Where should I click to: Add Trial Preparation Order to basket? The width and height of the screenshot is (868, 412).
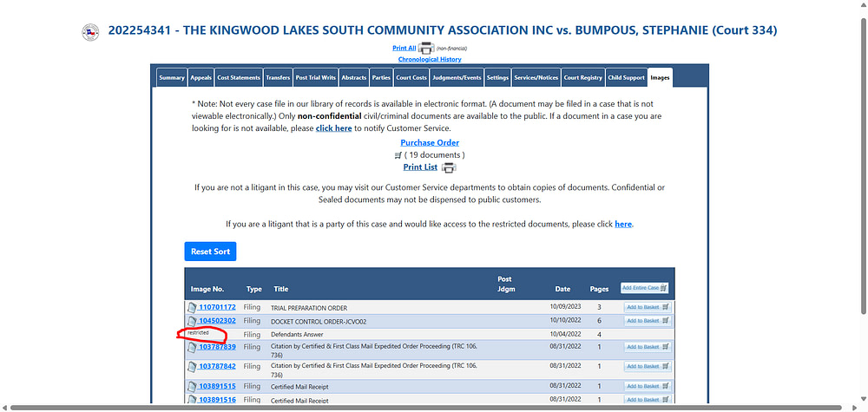pyautogui.click(x=648, y=307)
